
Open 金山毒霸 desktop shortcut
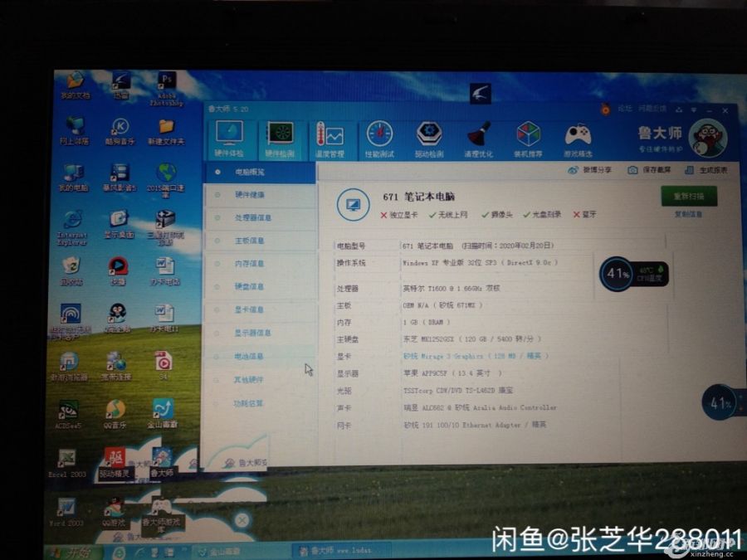[x=162, y=413]
